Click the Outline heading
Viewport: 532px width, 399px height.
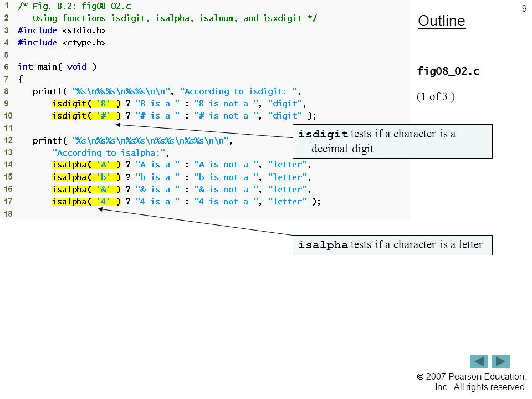coord(442,21)
